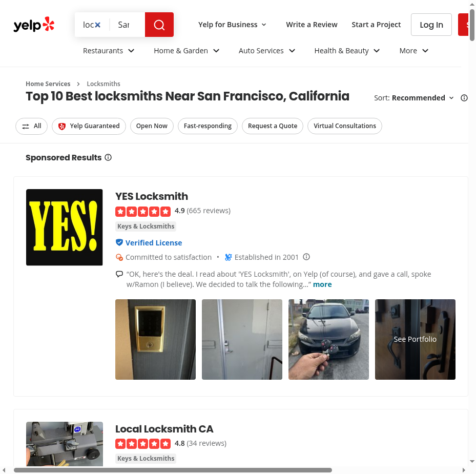Click the info icon after Established in 2001
The image size is (476, 474).
pyautogui.click(x=306, y=257)
